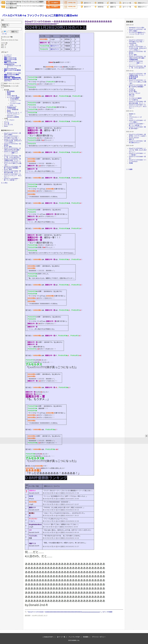Image resolution: width=148 pixels, height=644 pixels.
Task: Open 愚痴板 board link
Action: 9,111
